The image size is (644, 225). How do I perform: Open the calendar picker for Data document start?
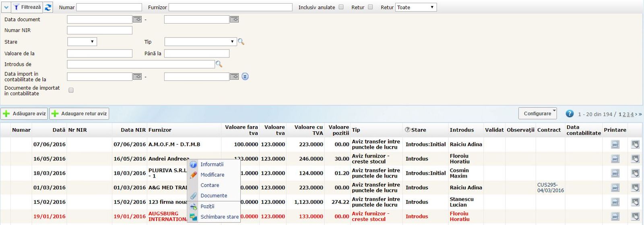click(x=137, y=19)
